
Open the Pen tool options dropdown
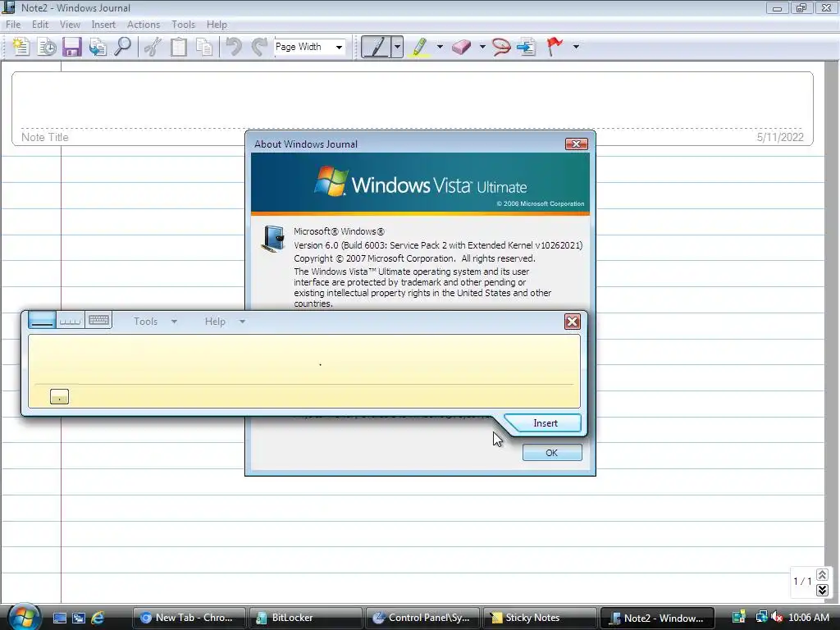[x=398, y=47]
